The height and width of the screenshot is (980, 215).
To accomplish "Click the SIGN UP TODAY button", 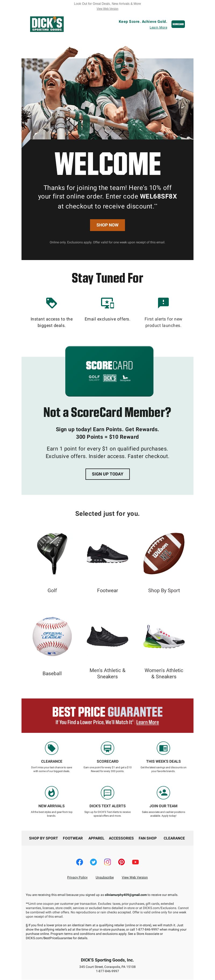I will [107, 474].
